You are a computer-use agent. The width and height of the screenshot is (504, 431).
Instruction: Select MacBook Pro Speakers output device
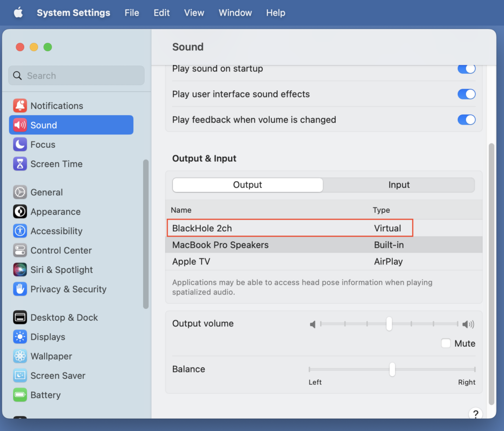coord(324,245)
